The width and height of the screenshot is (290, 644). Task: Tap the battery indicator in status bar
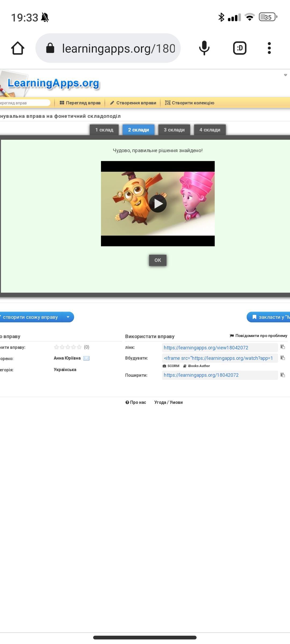point(268,17)
